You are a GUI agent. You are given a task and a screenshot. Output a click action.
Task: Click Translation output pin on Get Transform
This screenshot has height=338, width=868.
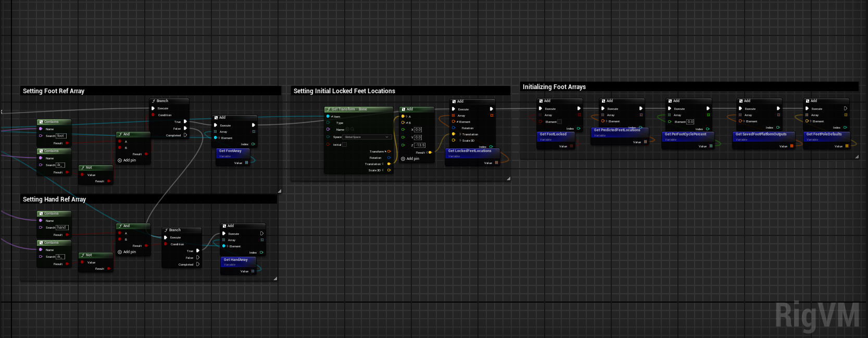pyautogui.click(x=389, y=164)
